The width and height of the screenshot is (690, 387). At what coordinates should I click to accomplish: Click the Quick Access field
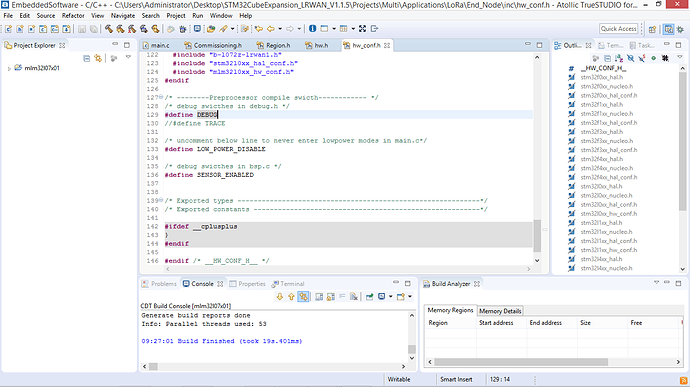click(x=618, y=29)
